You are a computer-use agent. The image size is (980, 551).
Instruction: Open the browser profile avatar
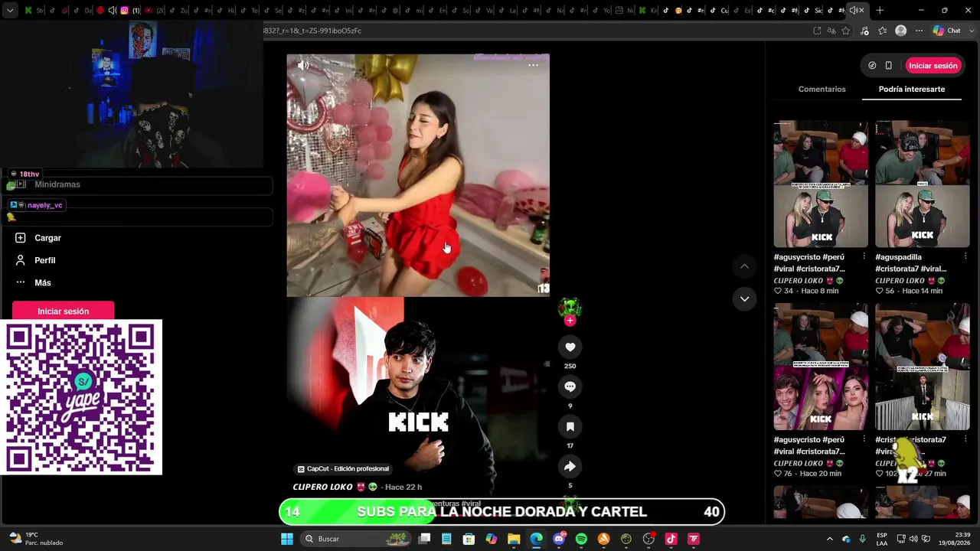tap(901, 31)
